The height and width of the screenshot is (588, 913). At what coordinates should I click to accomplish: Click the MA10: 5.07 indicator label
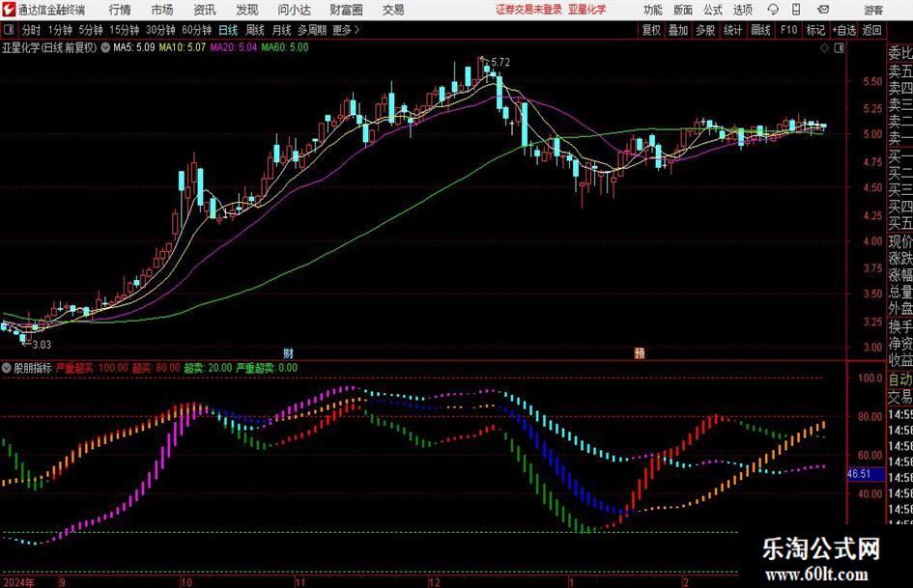coord(182,47)
